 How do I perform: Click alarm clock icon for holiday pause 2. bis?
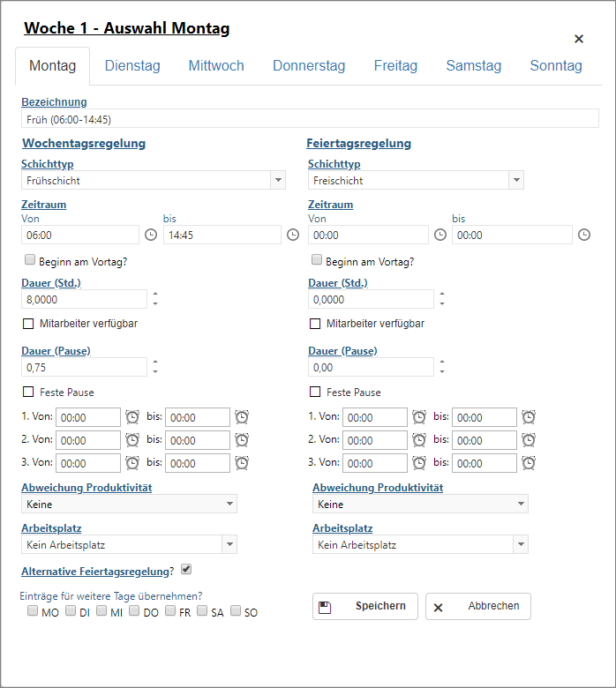click(x=529, y=439)
